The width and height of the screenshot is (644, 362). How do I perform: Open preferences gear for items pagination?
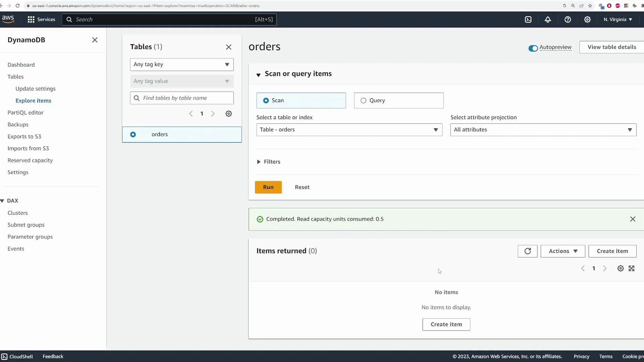[621, 268]
